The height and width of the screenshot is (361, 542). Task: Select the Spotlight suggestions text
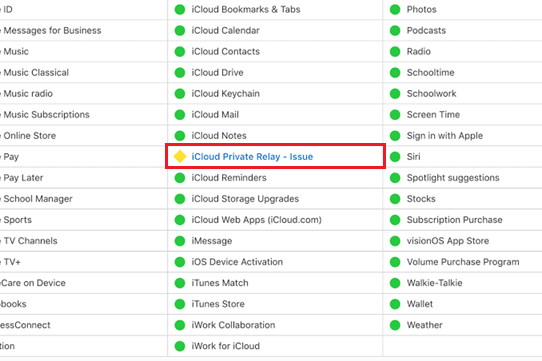(453, 178)
